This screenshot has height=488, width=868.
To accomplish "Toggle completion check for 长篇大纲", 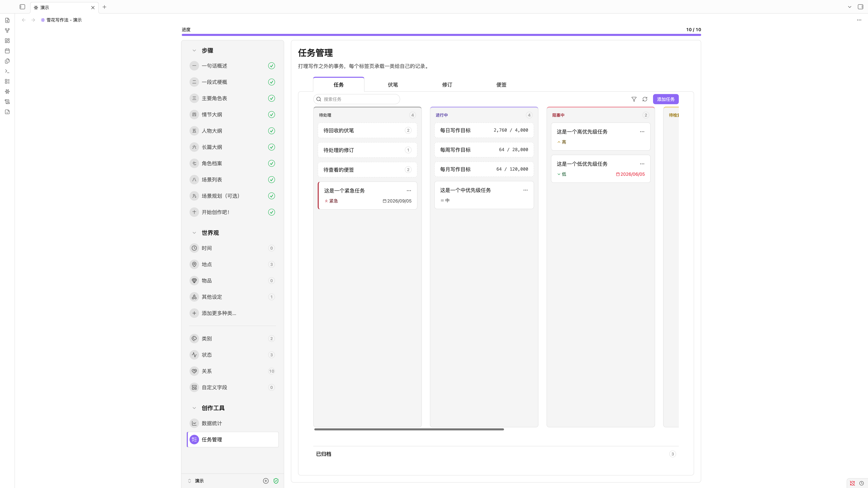I will [x=271, y=147].
